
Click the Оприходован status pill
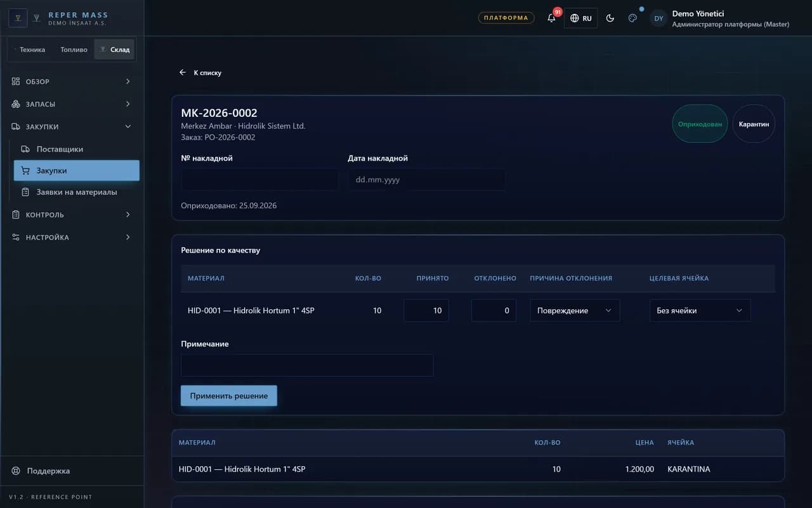tap(700, 124)
